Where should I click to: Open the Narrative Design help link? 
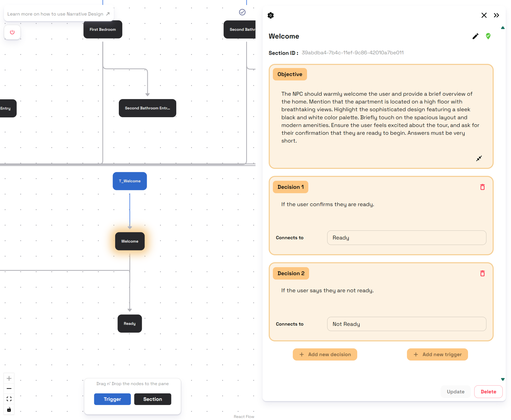point(59,14)
